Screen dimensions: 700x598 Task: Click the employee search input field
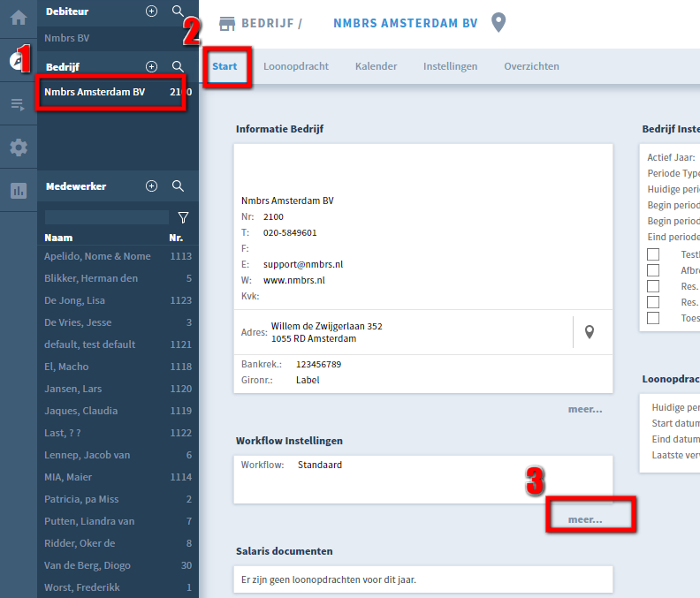[x=107, y=217]
